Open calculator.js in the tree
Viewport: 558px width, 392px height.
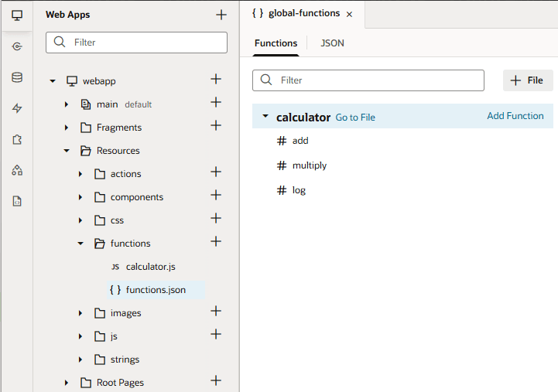click(150, 267)
